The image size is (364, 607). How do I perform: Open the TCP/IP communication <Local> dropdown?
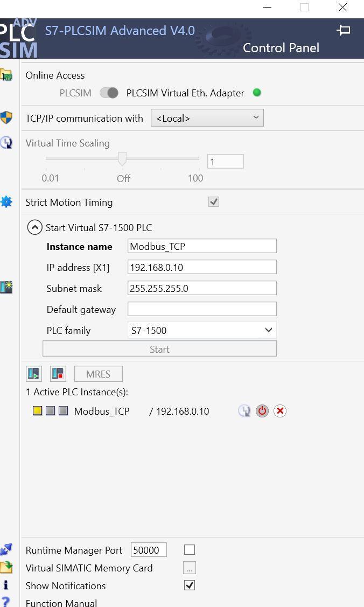tap(207, 117)
